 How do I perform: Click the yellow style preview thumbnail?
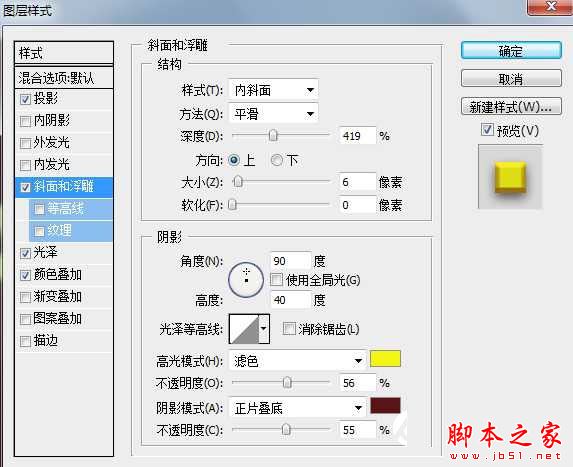pos(510,177)
